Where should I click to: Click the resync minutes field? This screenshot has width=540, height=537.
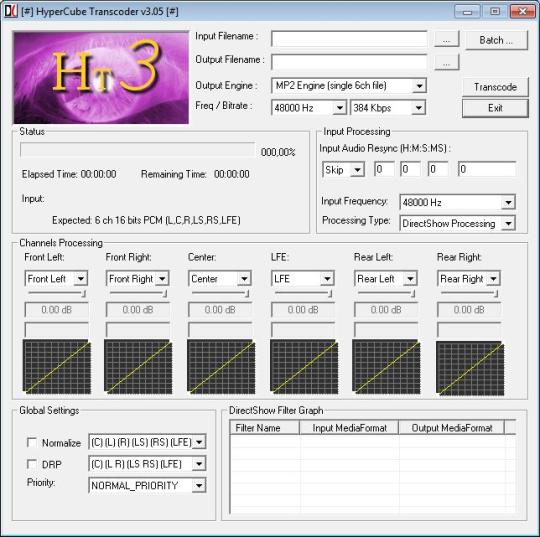coord(410,169)
